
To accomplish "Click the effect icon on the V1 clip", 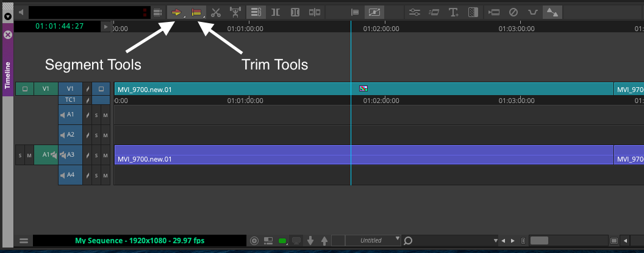I will point(363,89).
